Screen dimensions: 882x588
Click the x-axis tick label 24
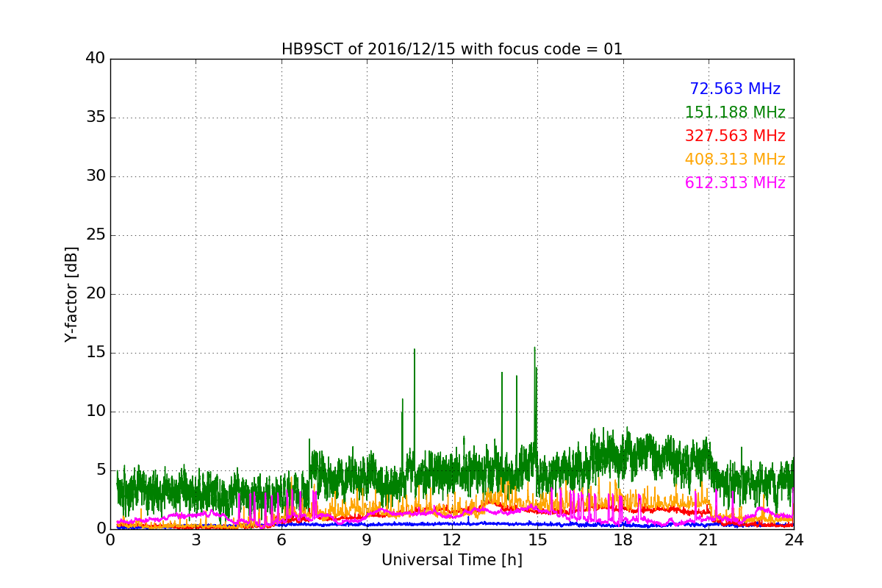[794, 539]
